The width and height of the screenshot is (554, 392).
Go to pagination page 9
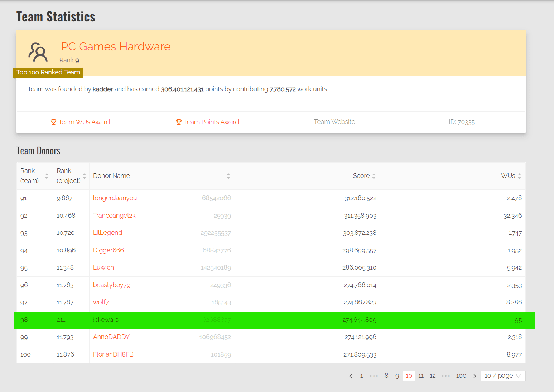[397, 376]
